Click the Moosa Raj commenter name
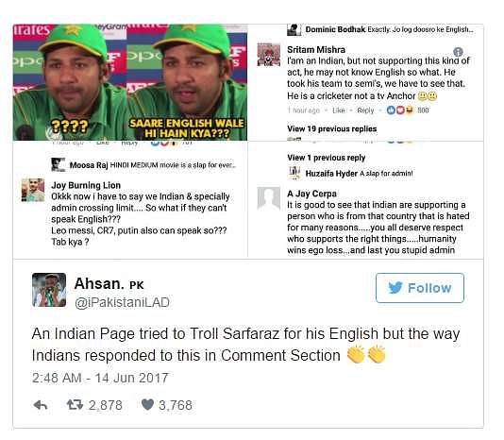The height and width of the screenshot is (440, 504). pos(89,165)
